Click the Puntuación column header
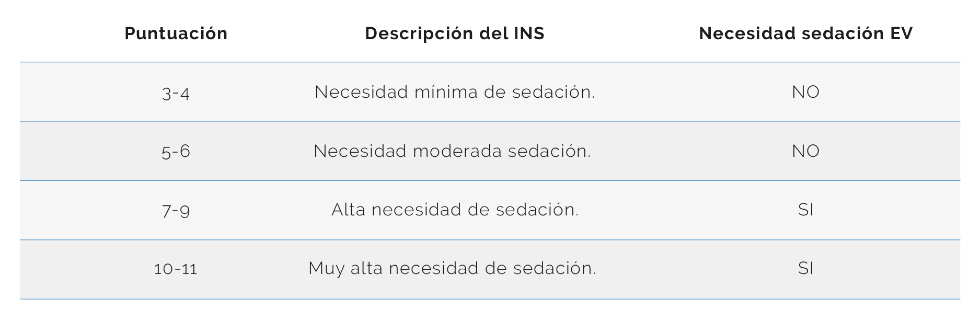Image resolution: width=980 pixels, height=320 pixels. (x=176, y=33)
